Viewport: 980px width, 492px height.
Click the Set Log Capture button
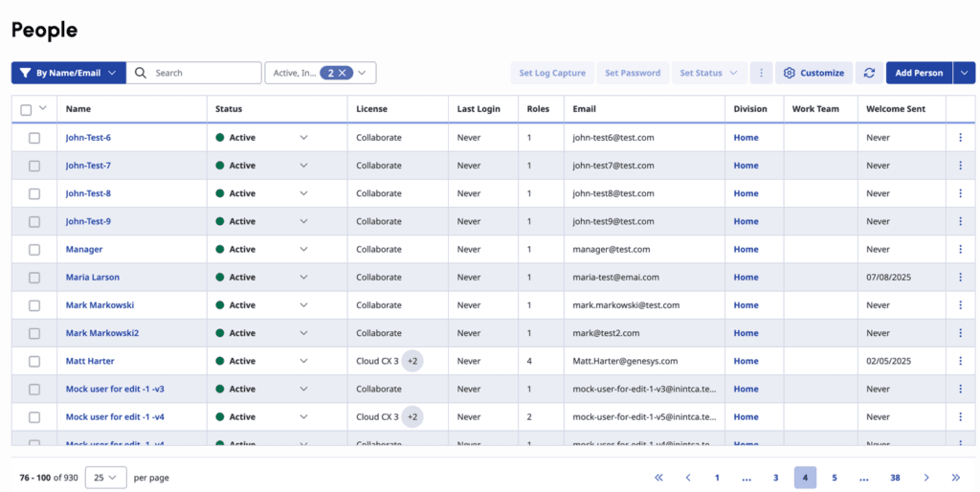552,73
